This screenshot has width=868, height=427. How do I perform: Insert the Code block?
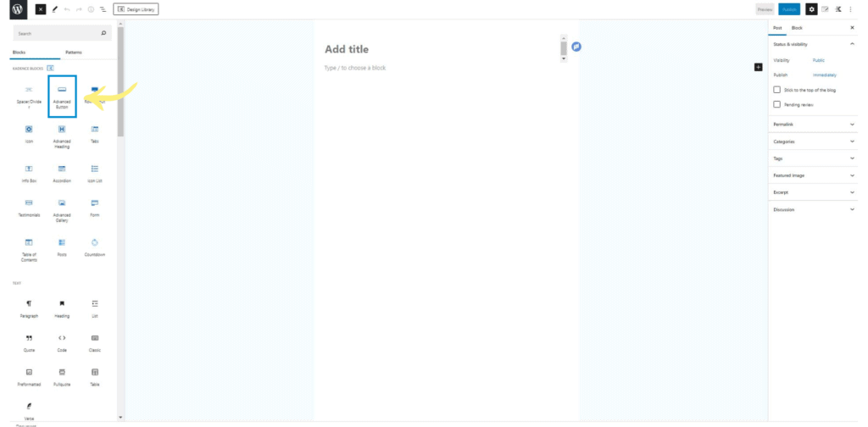(62, 343)
